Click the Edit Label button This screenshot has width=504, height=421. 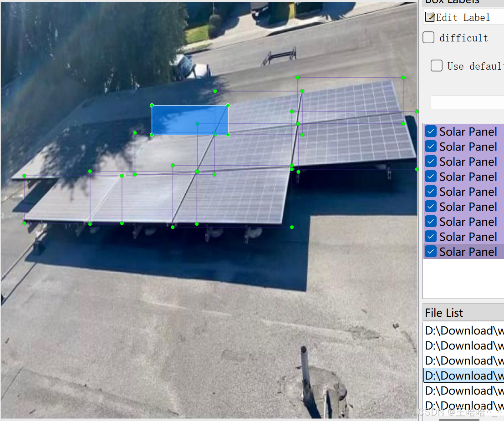point(463,17)
